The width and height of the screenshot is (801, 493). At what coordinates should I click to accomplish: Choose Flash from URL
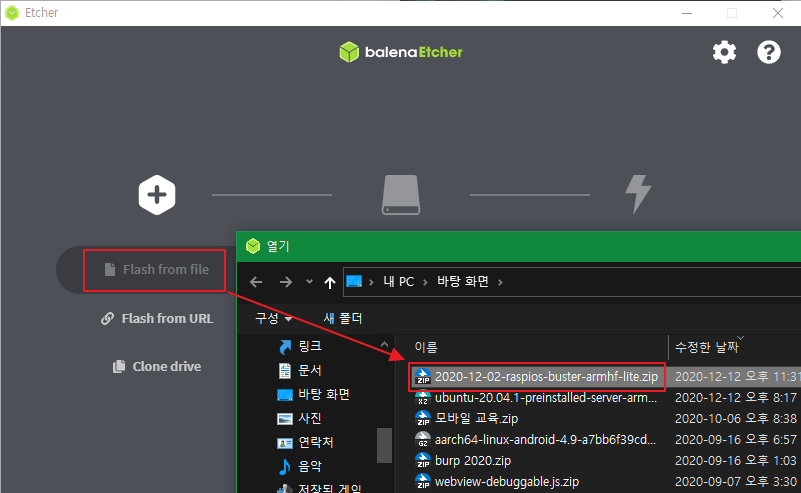click(x=157, y=318)
